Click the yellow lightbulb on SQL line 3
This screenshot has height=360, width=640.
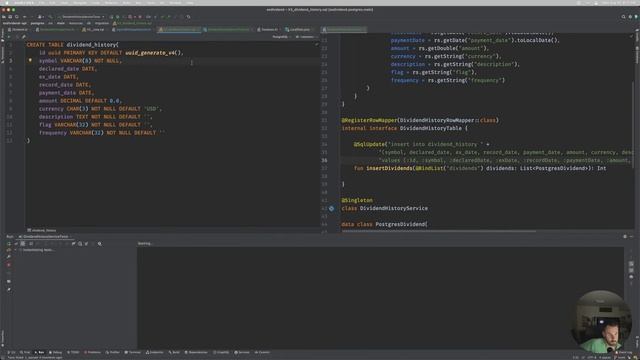tap(30, 60)
